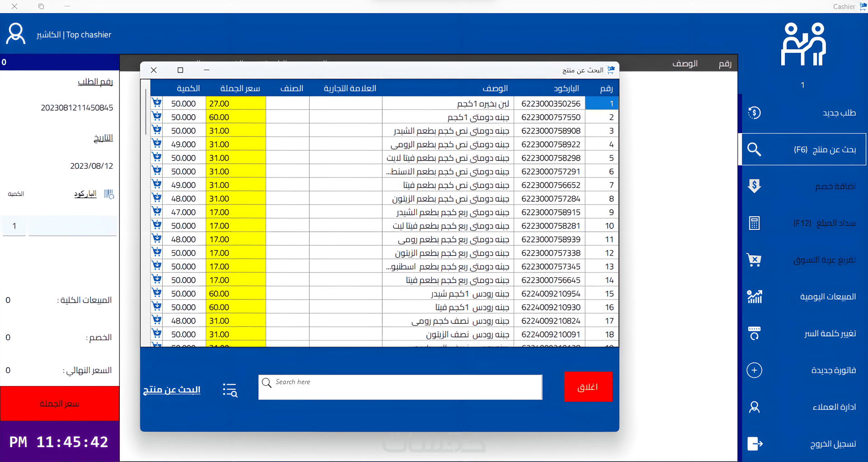Click the البحث عن منتج link
Screen dimensions: 868x462
click(x=172, y=390)
